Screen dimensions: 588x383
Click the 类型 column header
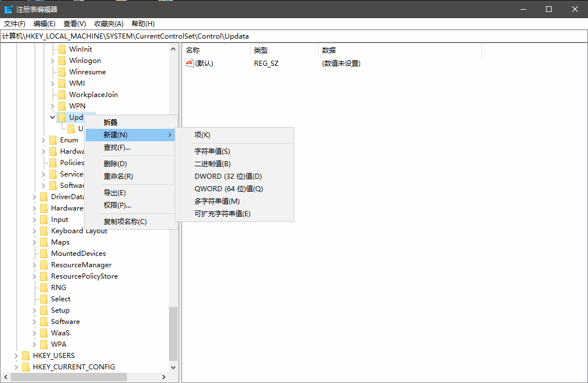tap(284, 50)
